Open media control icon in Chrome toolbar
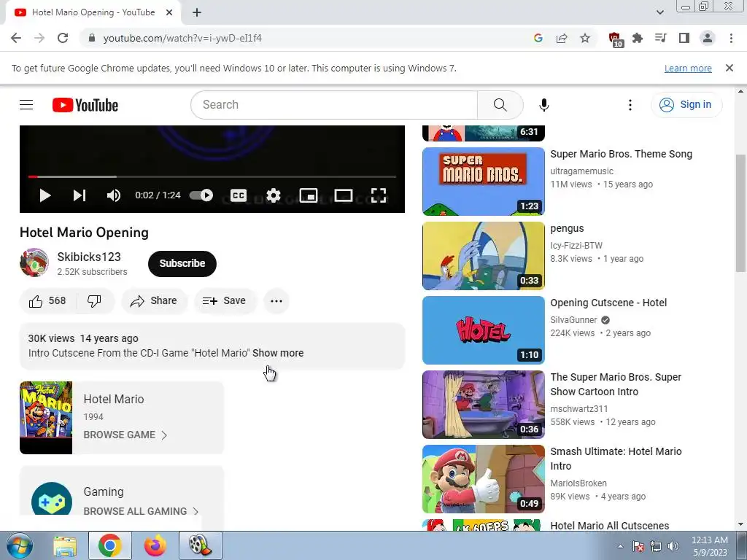 click(x=661, y=38)
